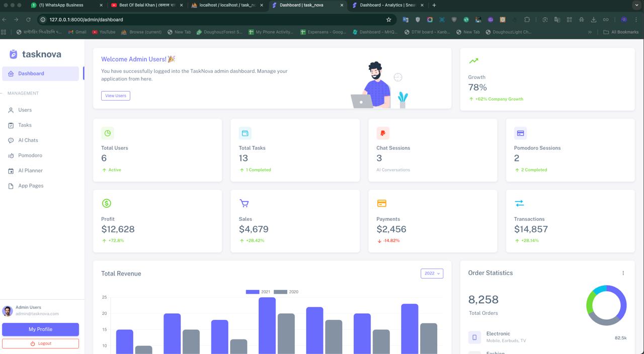This screenshot has width=644, height=354.
Task: Click the Transactions arrows icon
Action: point(519,203)
